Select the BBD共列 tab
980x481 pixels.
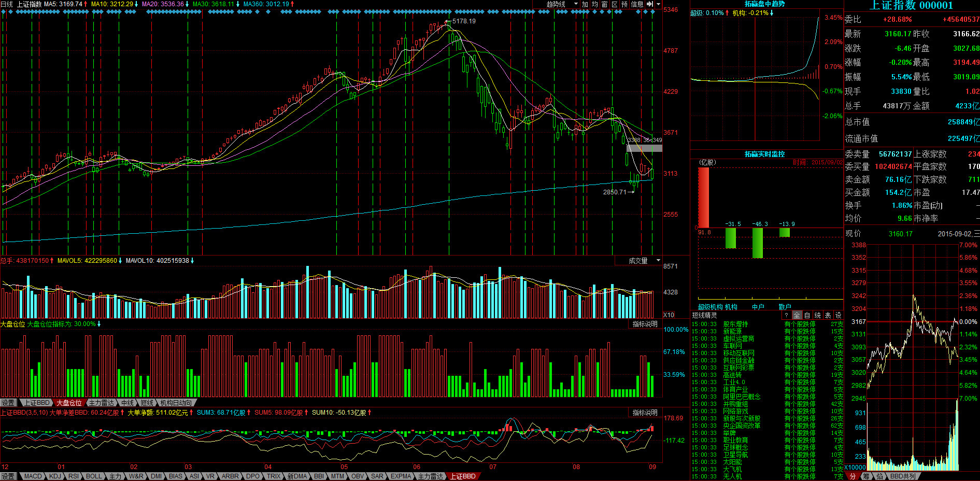(x=903, y=476)
